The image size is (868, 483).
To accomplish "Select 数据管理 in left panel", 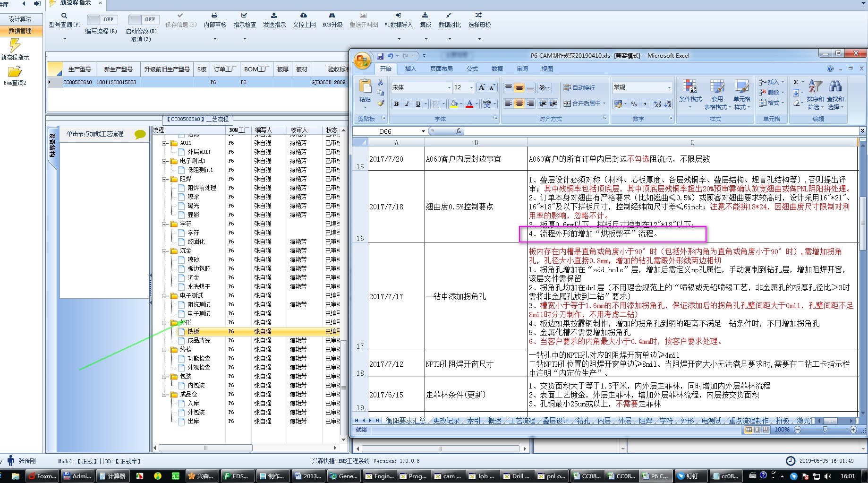I will click(x=20, y=31).
